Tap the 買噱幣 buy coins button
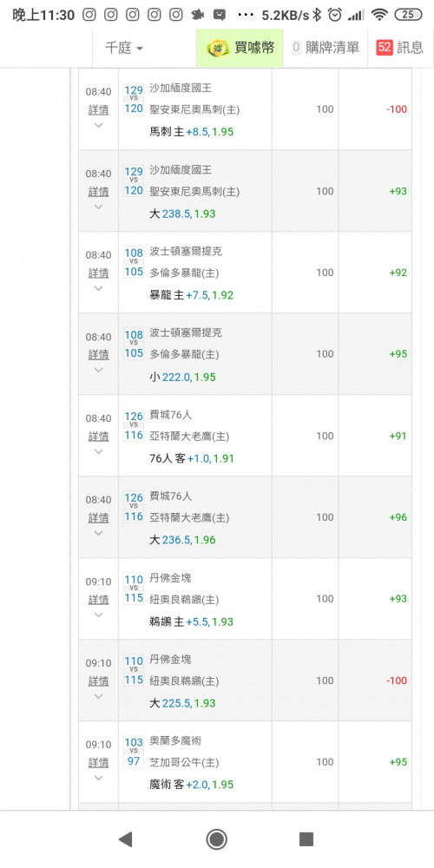 tap(240, 48)
